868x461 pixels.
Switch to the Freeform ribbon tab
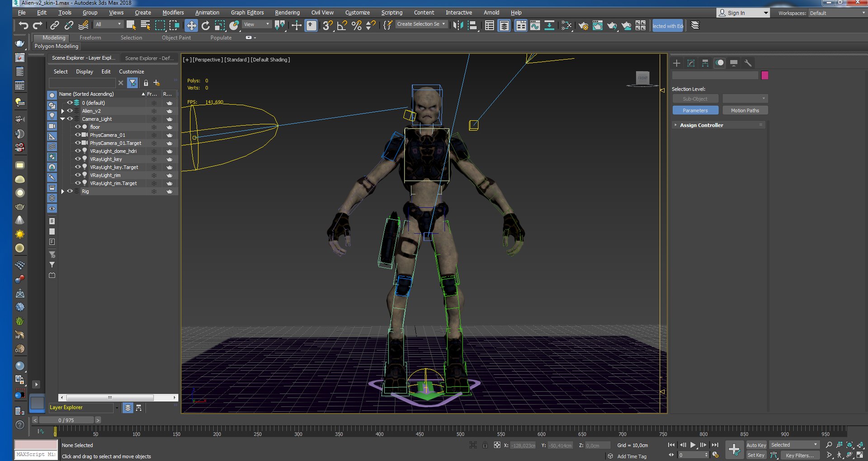[x=90, y=38]
